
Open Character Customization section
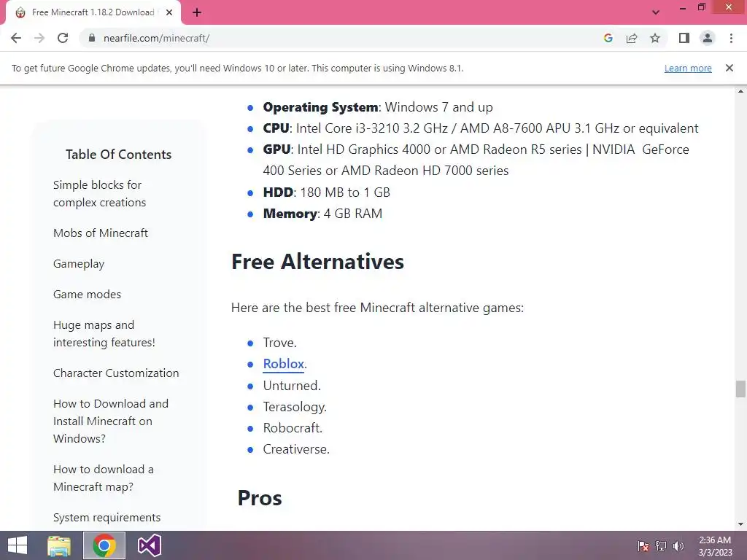tap(116, 373)
